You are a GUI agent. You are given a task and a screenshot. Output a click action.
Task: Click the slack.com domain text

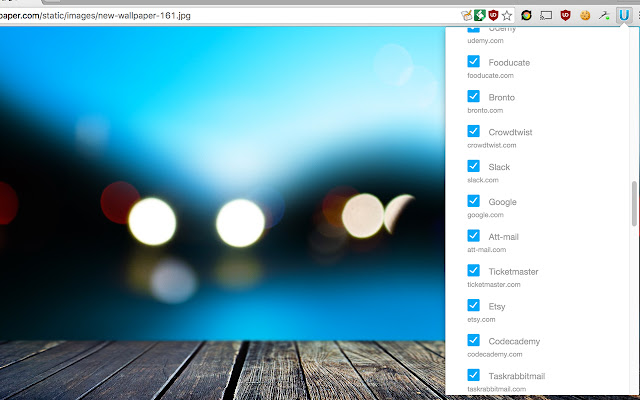[x=483, y=180]
